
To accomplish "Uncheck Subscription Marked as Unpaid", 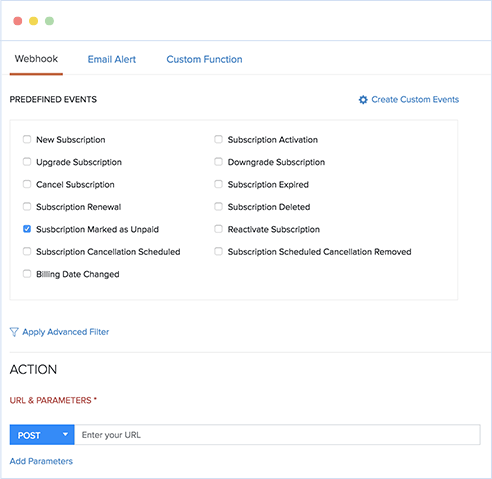I will [x=27, y=229].
